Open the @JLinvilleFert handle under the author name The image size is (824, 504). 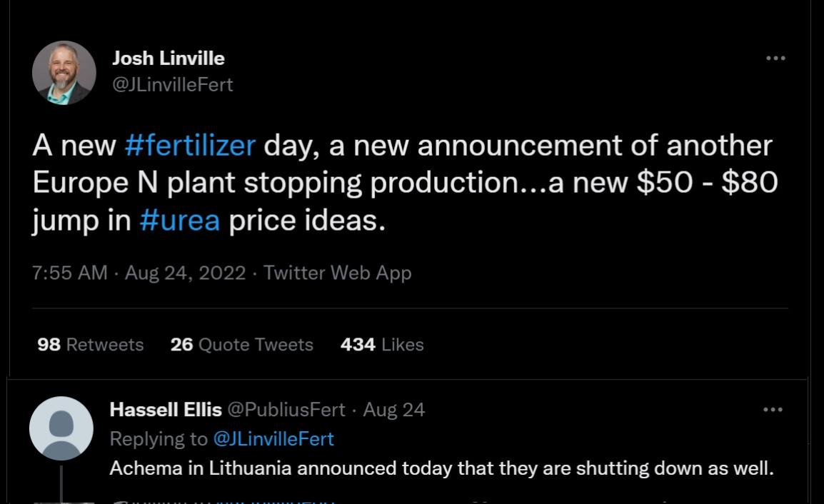click(172, 84)
